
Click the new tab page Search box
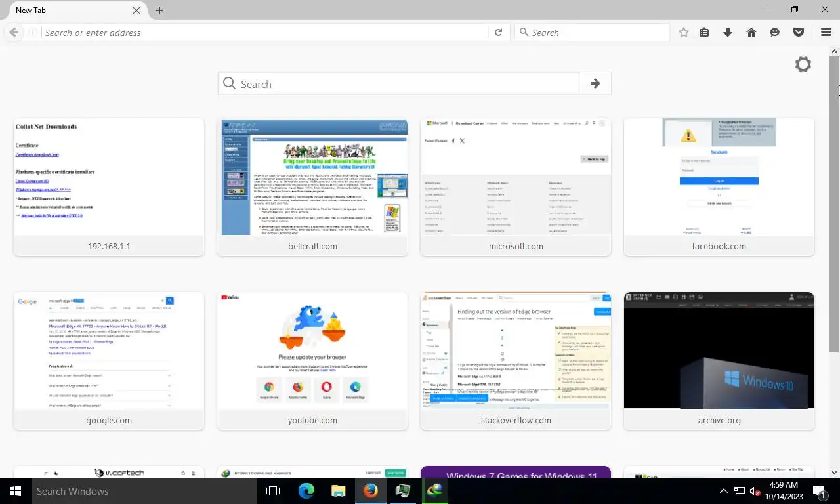click(399, 83)
